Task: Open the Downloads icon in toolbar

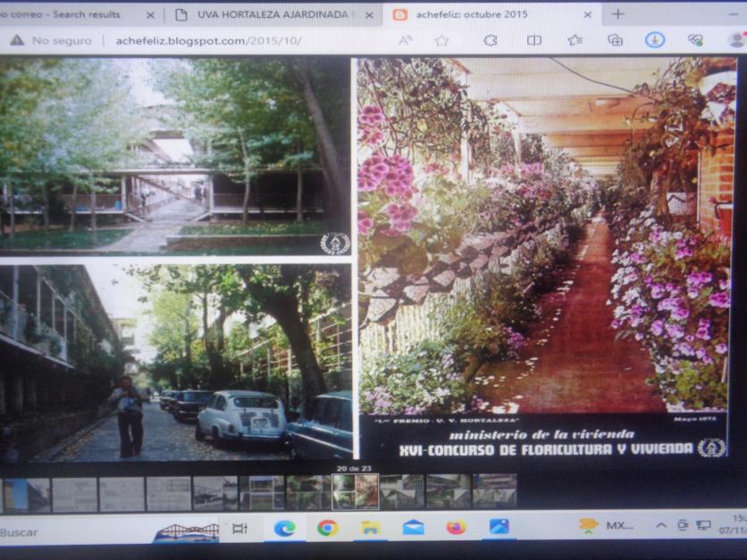Action: 655,40
